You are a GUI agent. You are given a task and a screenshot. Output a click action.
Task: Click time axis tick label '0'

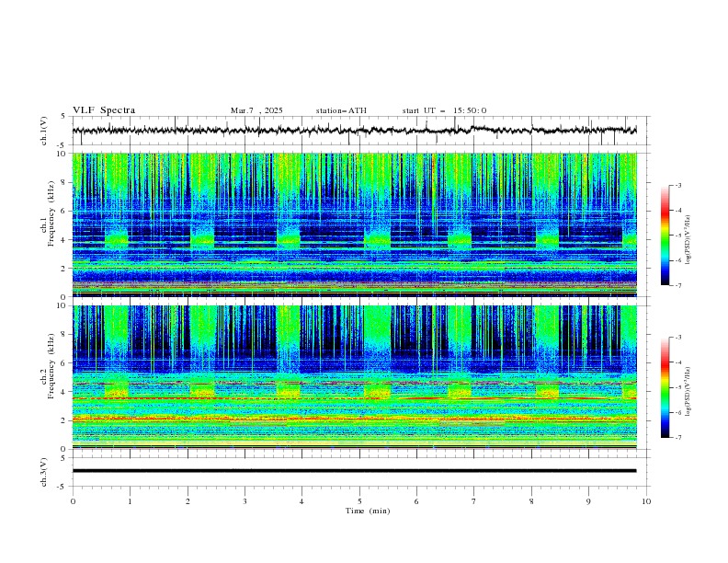tap(73, 501)
